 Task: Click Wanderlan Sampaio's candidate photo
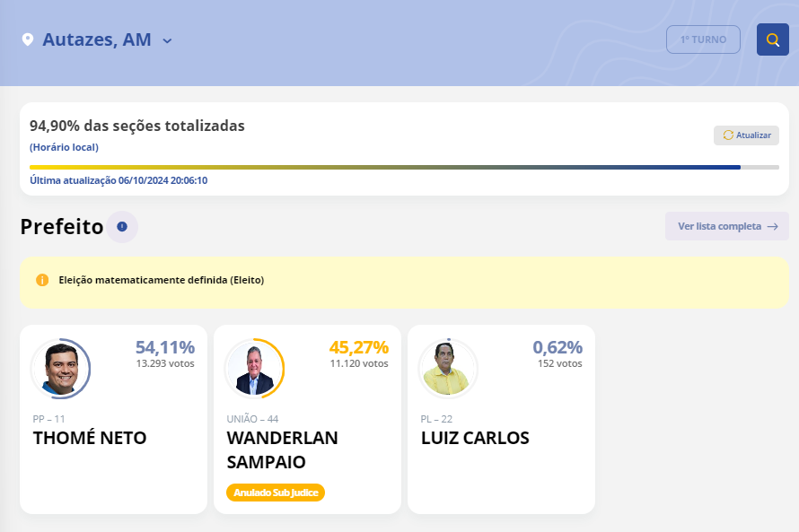(x=254, y=368)
